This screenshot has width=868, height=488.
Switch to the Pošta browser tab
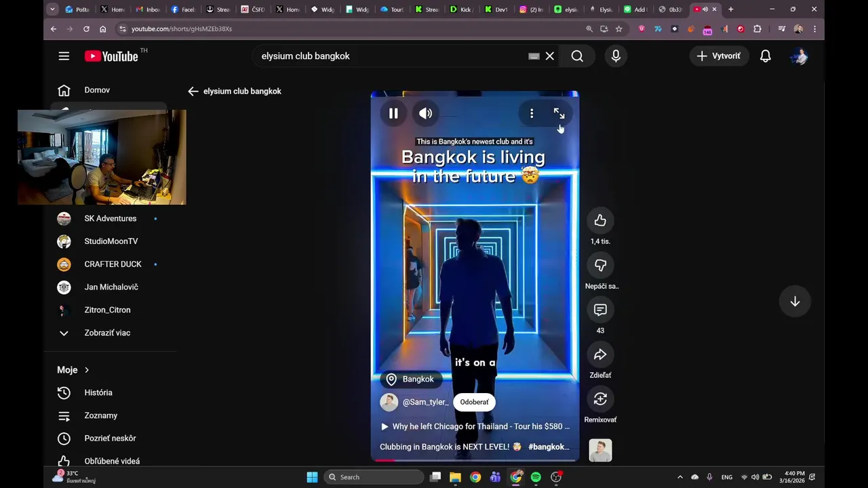tap(77, 9)
